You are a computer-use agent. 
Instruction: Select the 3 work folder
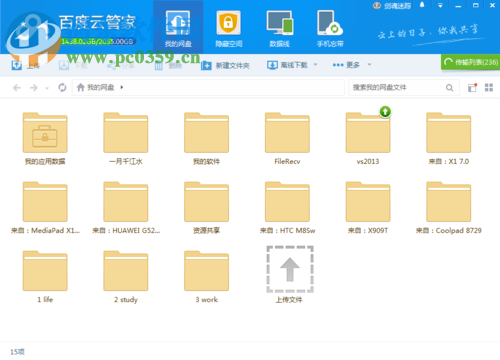click(x=206, y=277)
